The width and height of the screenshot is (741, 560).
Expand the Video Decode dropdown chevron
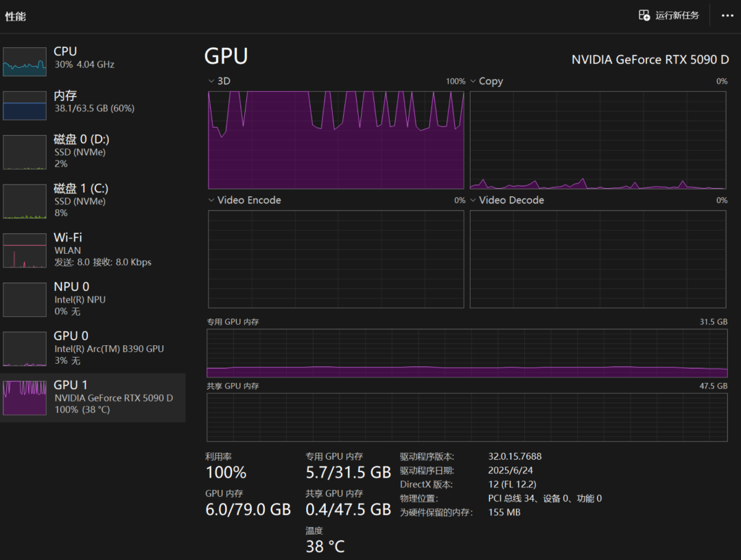pyautogui.click(x=473, y=200)
